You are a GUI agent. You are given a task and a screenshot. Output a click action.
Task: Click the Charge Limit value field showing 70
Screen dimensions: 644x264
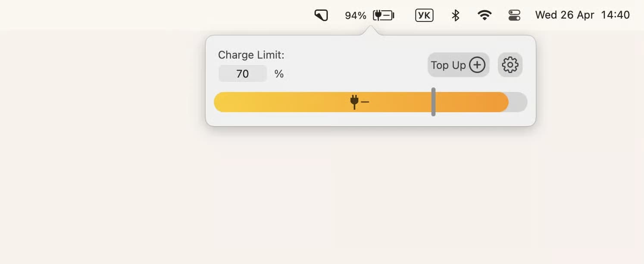click(x=242, y=74)
